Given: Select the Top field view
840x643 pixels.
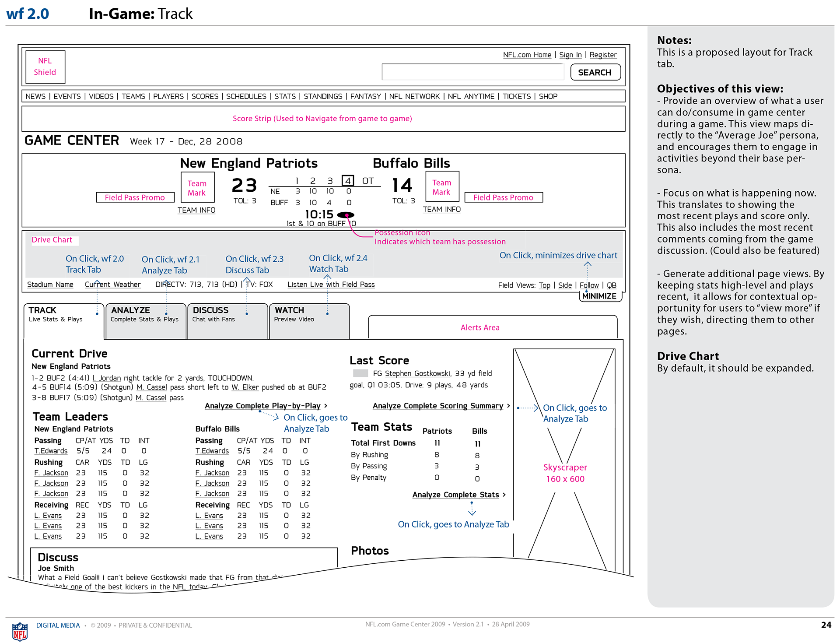Looking at the screenshot, I should pyautogui.click(x=545, y=285).
